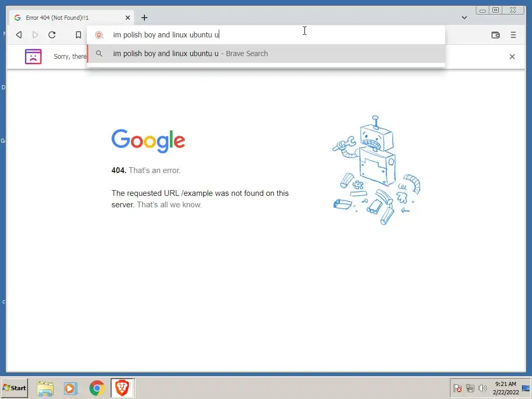Image resolution: width=532 pixels, height=399 pixels.
Task: Click the Brave browser taskbar icon
Action: coord(123,388)
